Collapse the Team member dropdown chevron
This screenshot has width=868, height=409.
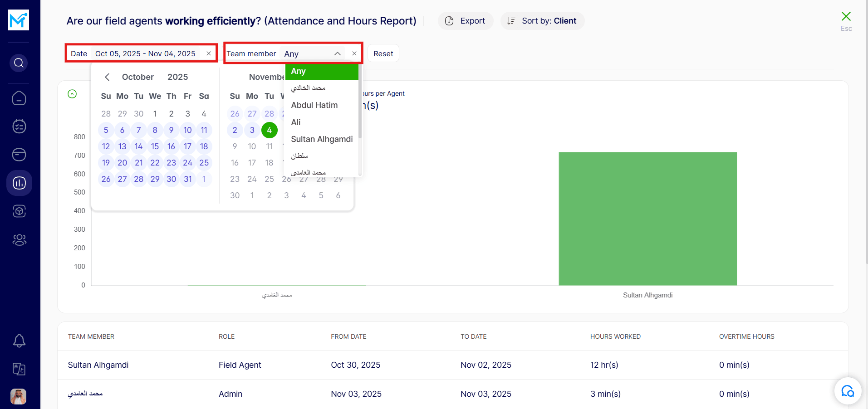coord(338,54)
